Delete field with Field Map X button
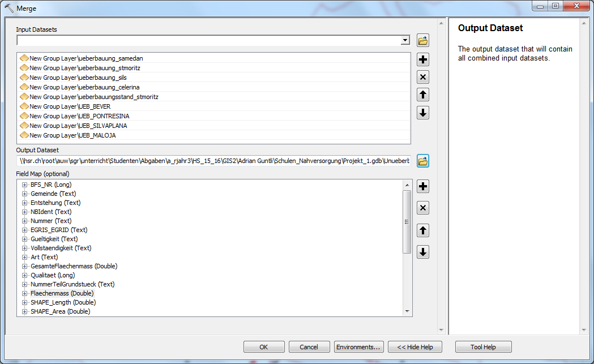Viewport: 594px width, 364px height. click(x=422, y=208)
